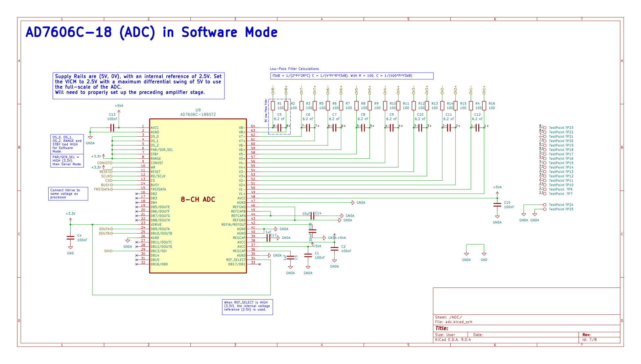Click the "Id: 7/8" sheet number
Screen dimensions: 641x364
(589, 340)
